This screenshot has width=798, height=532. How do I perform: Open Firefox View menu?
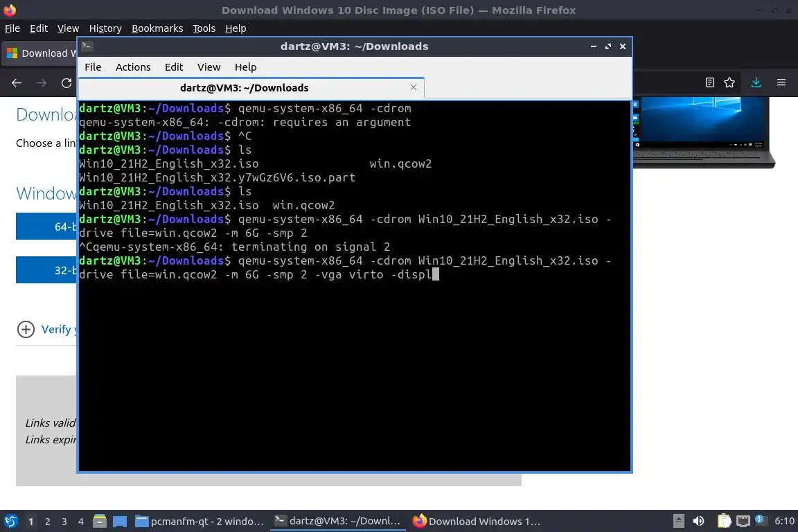click(68, 28)
